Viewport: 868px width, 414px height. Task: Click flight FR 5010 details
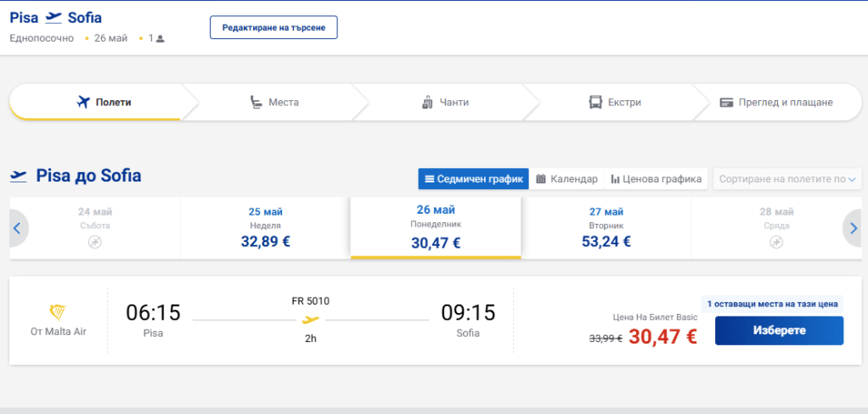[310, 300]
